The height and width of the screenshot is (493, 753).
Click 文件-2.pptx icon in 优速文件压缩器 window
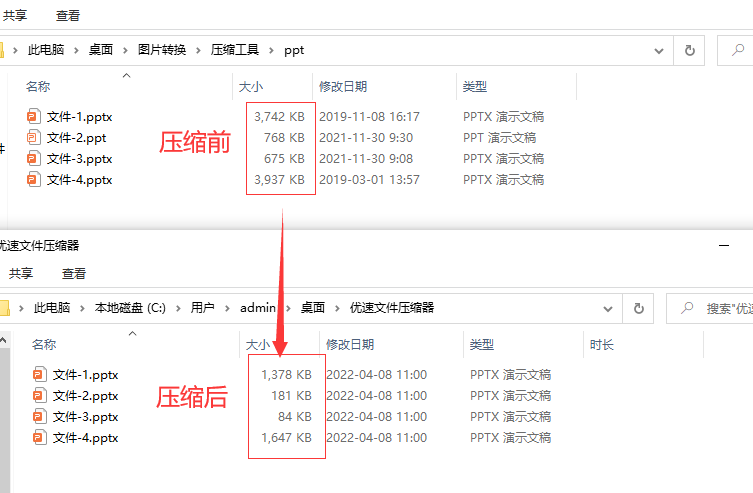pos(40,396)
